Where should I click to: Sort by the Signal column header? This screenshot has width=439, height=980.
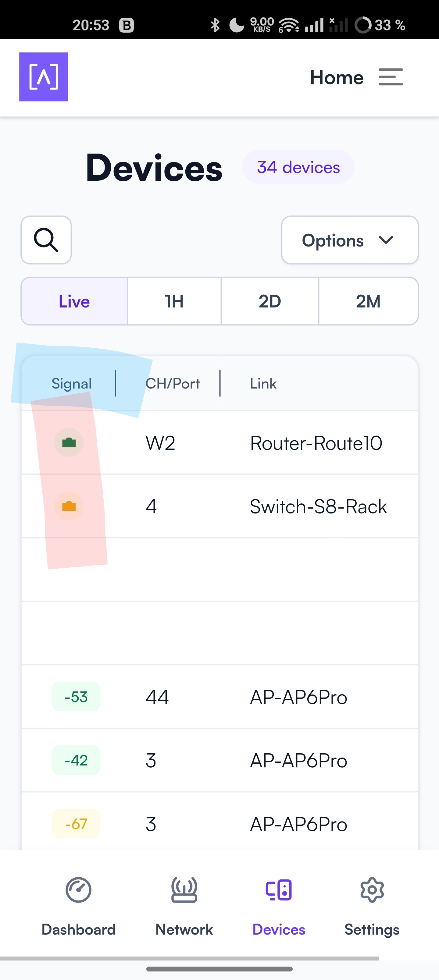coord(72,383)
